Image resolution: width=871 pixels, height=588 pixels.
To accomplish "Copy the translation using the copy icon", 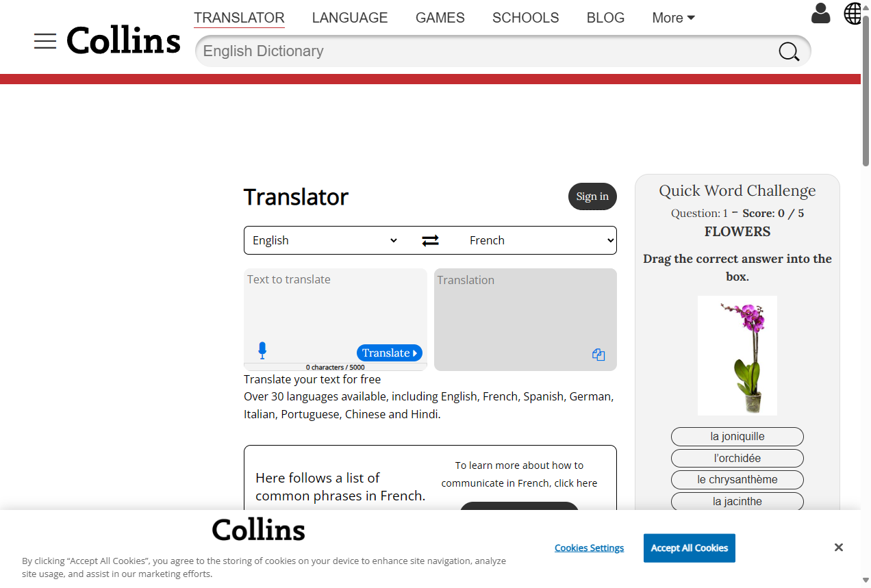I will point(598,355).
